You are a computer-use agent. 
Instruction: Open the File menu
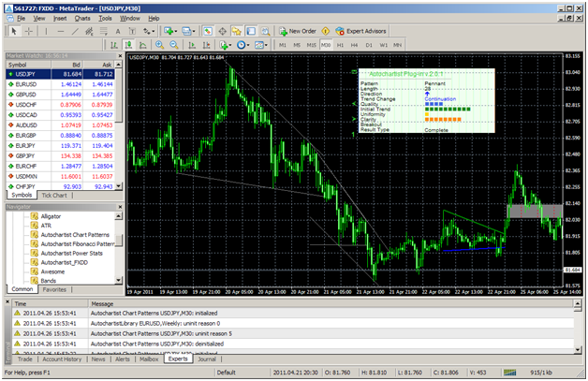(x=22, y=18)
